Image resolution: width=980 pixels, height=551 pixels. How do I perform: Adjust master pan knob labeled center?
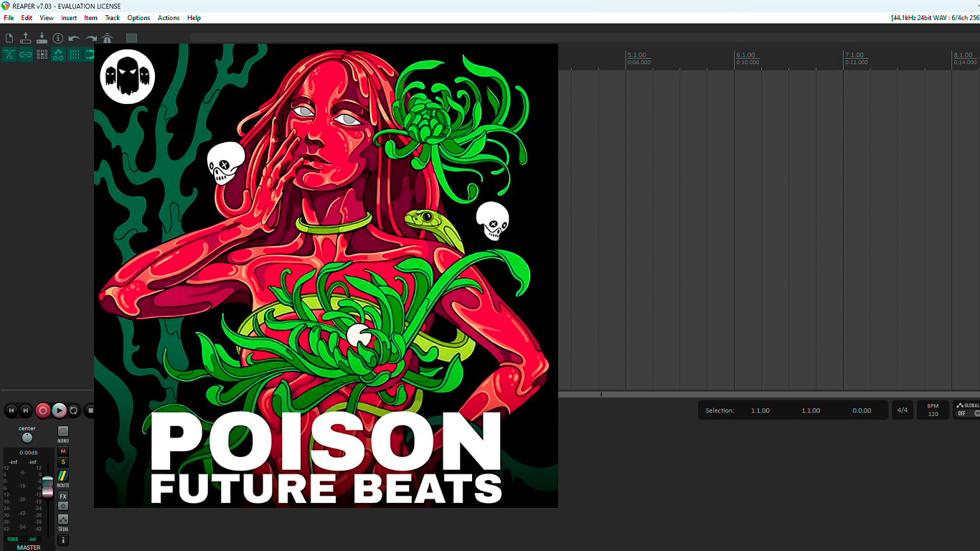coord(27,438)
